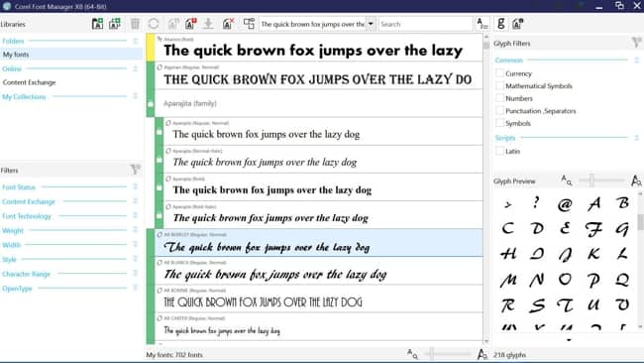Click the Add Folder toolbar icon
Viewport: 644px width, 363px height.
(x=97, y=24)
